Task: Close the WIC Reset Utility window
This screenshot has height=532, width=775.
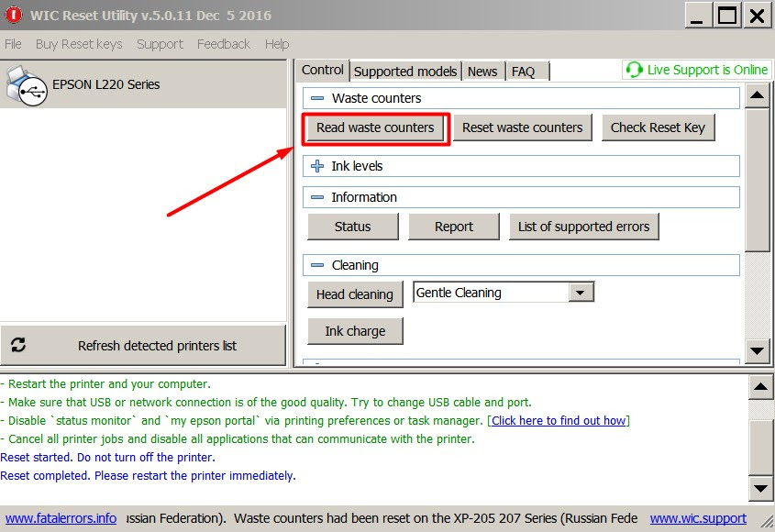Action: (758, 16)
